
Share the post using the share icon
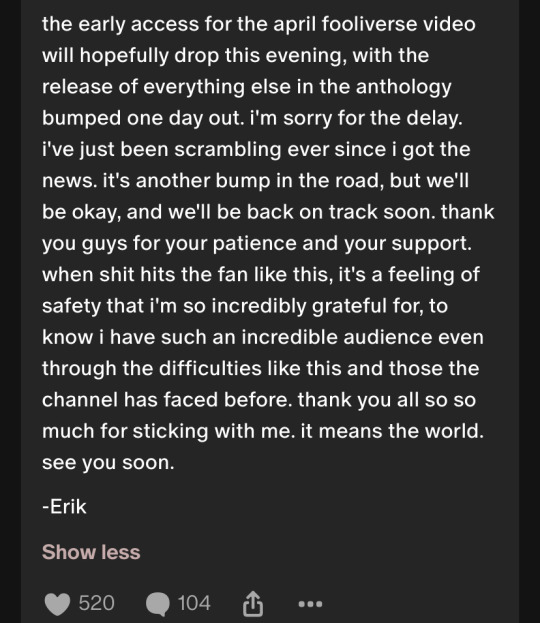coord(253,604)
